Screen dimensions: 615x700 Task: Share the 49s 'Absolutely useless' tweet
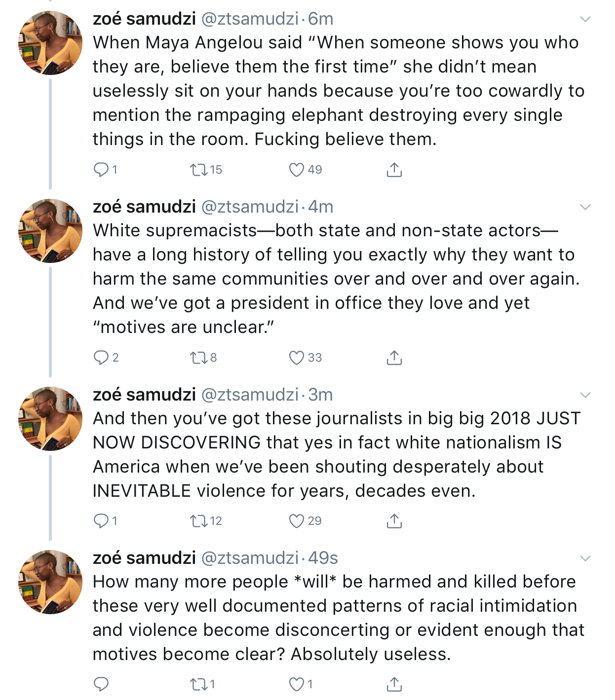tap(394, 684)
